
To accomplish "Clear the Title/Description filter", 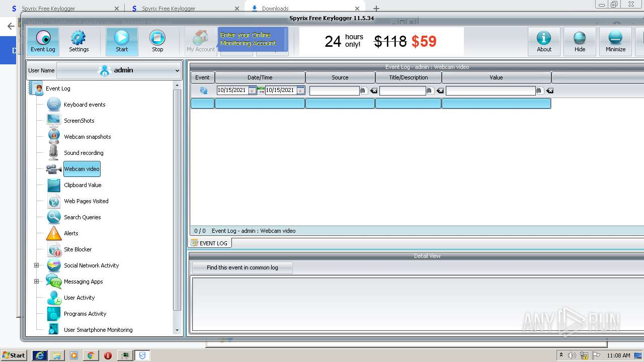I will 440,90.
